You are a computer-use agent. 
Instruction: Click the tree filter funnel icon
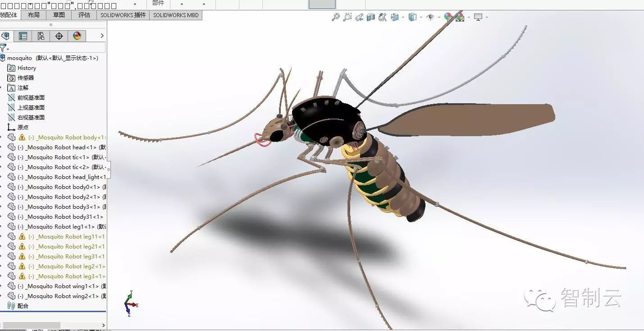click(x=4, y=48)
